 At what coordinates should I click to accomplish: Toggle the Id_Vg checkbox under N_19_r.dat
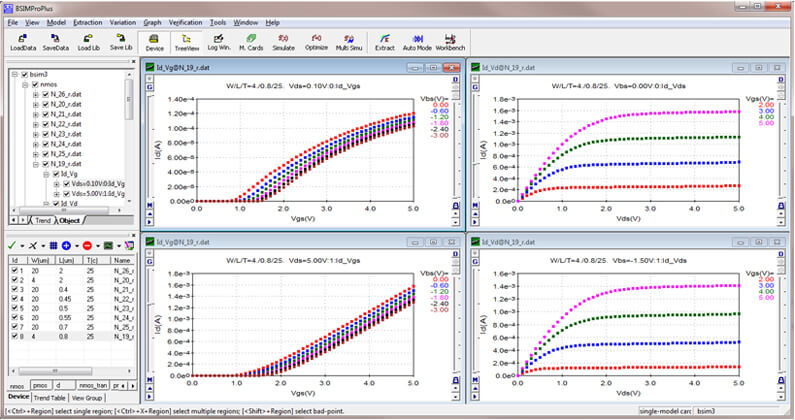tap(56, 174)
